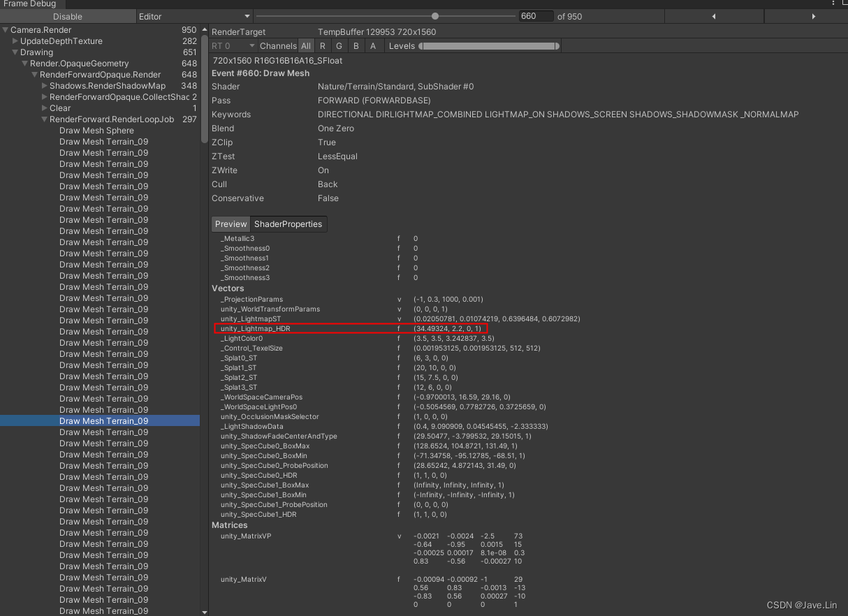The image size is (848, 616).
Task: Show only the A channel
Action: tap(372, 46)
